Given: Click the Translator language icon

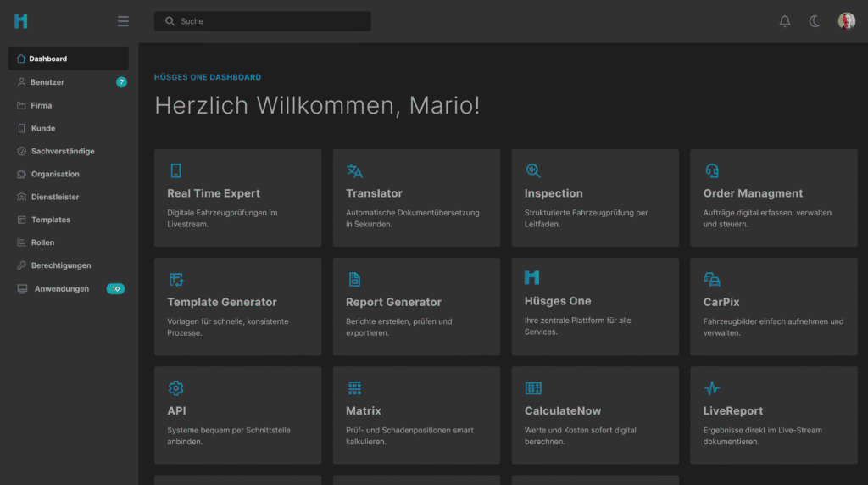Looking at the screenshot, I should coord(354,170).
